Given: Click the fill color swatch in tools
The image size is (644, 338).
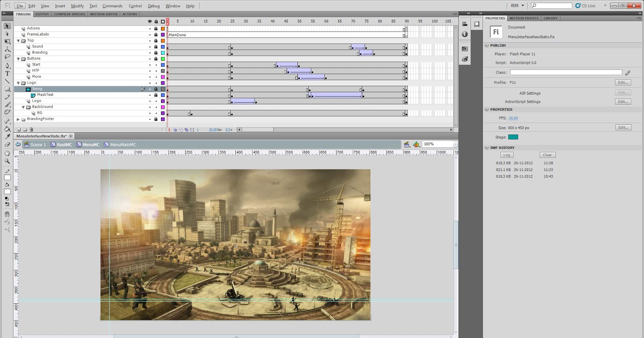Looking at the screenshot, I should point(7,192).
